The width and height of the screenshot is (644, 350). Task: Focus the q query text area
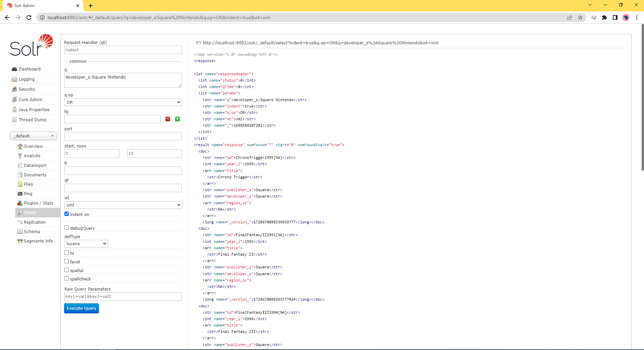(123, 80)
